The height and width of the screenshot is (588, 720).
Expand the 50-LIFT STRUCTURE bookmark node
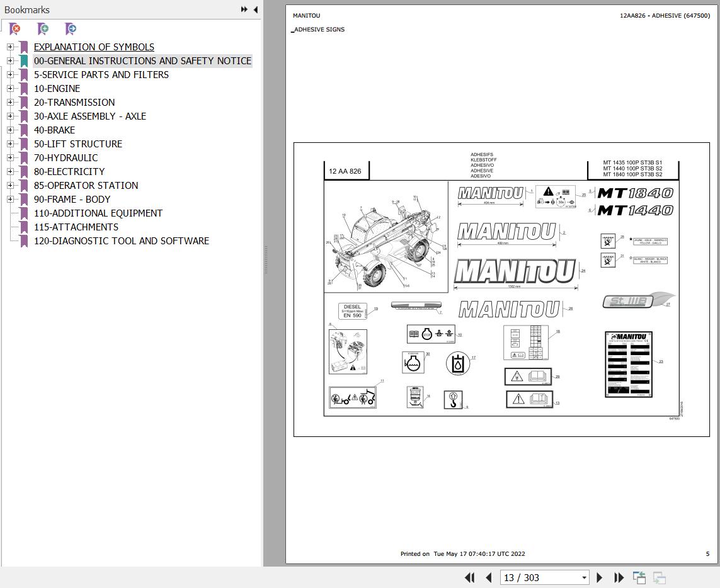point(10,144)
